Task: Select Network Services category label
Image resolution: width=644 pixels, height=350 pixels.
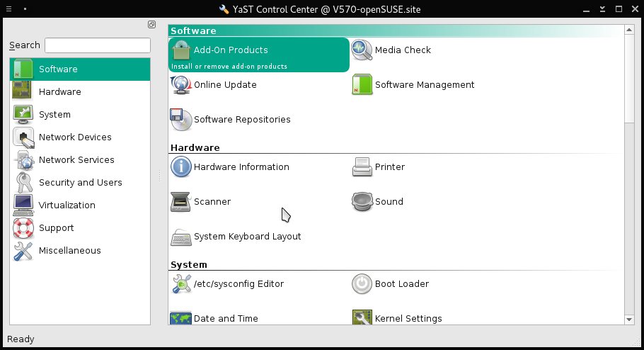Action: coord(76,159)
